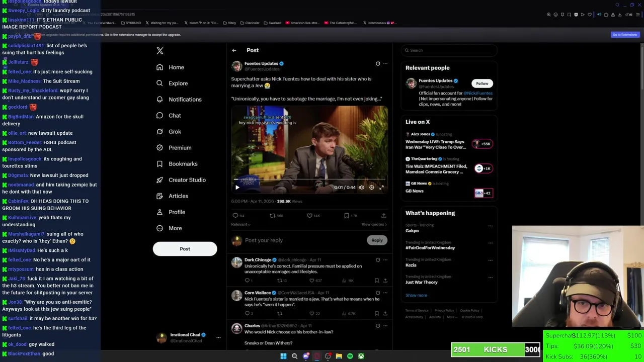Open the Explore section
Viewport: 644px width, 362px height.
(x=172, y=83)
